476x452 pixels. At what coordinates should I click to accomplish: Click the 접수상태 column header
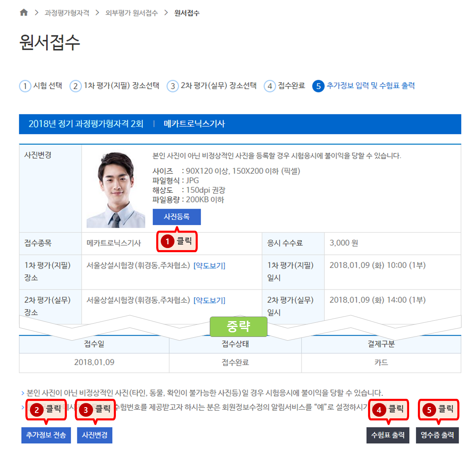(235, 344)
